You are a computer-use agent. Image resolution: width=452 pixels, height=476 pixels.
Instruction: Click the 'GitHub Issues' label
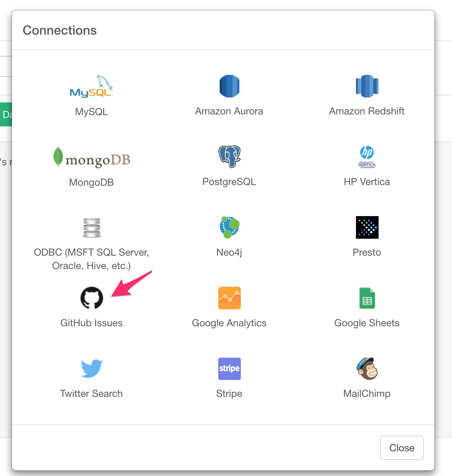tap(91, 323)
